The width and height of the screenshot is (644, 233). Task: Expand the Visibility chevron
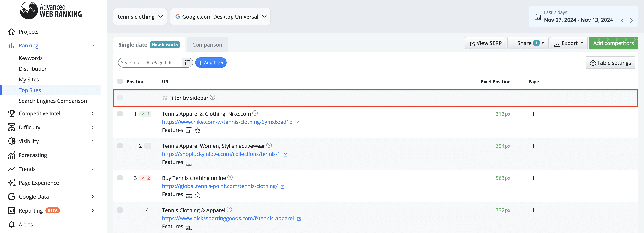[93, 141]
